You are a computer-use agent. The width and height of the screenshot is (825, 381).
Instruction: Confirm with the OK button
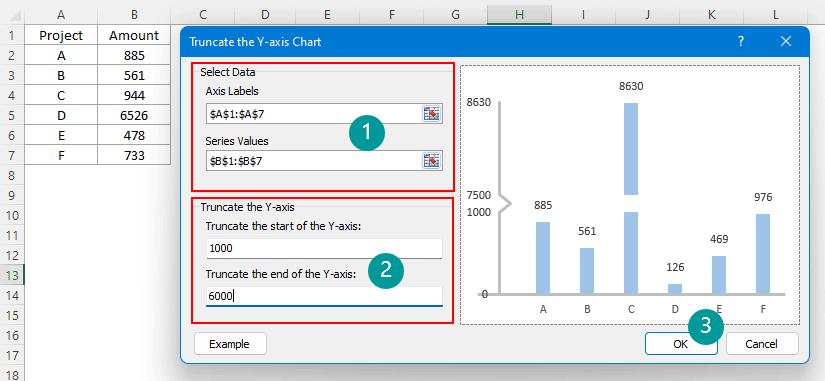[x=680, y=344]
